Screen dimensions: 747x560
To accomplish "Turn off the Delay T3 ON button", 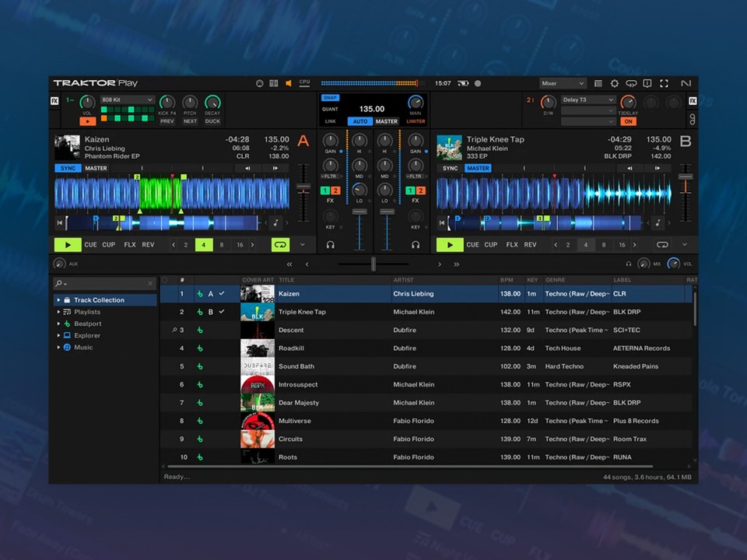I will point(629,121).
